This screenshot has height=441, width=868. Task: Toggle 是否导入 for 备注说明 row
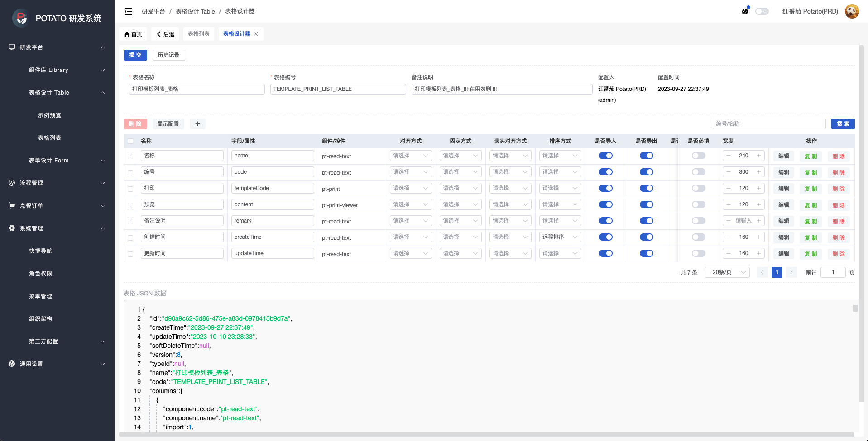[x=606, y=221]
